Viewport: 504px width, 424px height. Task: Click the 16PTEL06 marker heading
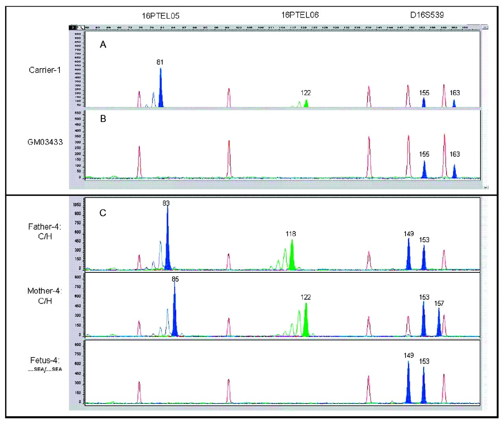tap(300, 15)
